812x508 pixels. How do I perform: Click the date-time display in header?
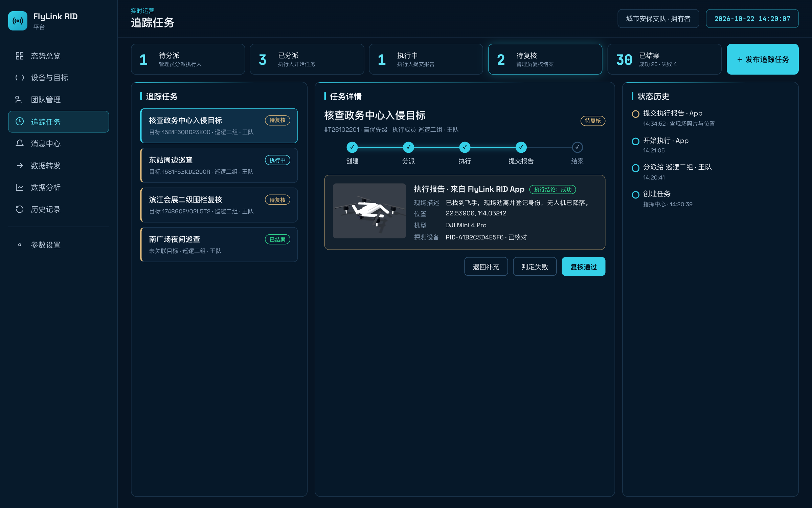pos(752,19)
